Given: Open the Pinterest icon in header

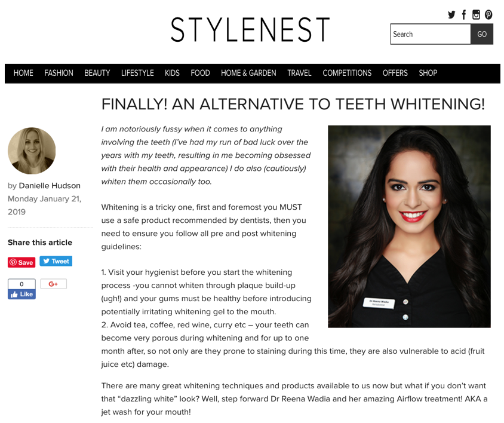Looking at the screenshot, I should click(x=488, y=14).
